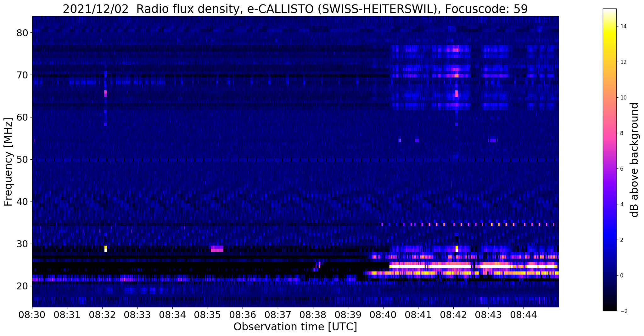Click the colorbar tick value 14
The height and width of the screenshot is (336, 644).
pos(623,26)
